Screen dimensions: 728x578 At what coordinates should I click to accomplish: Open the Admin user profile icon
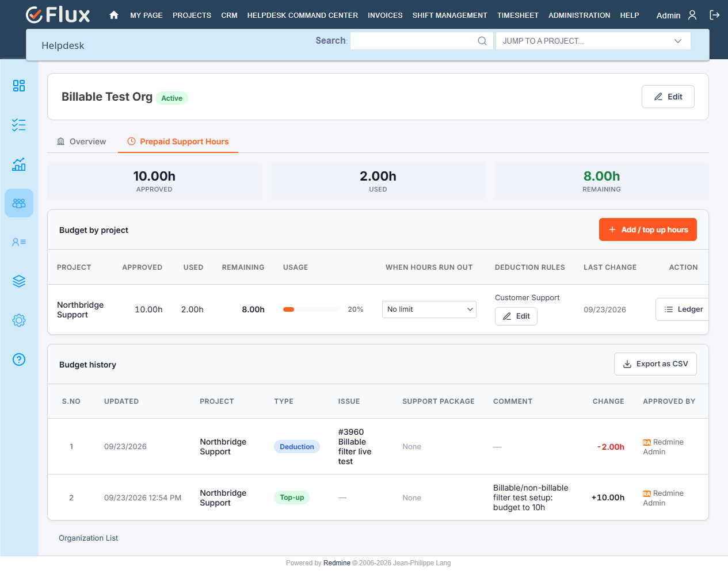(692, 15)
